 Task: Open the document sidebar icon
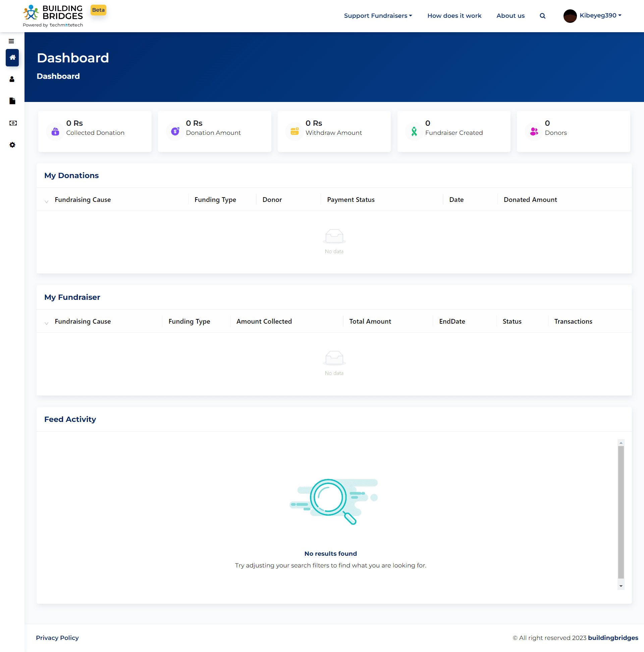[x=12, y=101]
